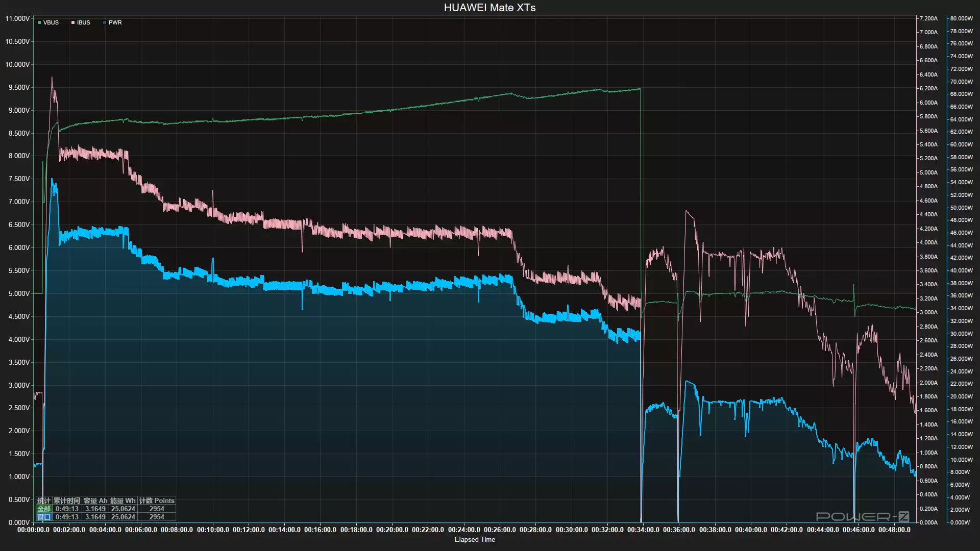This screenshot has width=980, height=551.
Task: Click the POWER-Z logo watermark
Action: tap(863, 516)
